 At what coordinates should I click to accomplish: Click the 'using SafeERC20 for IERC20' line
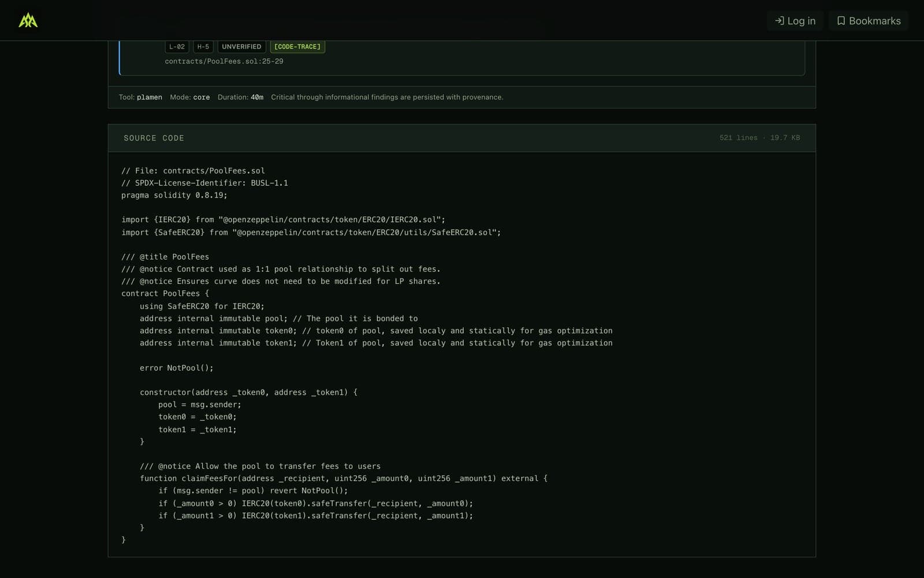click(x=202, y=306)
